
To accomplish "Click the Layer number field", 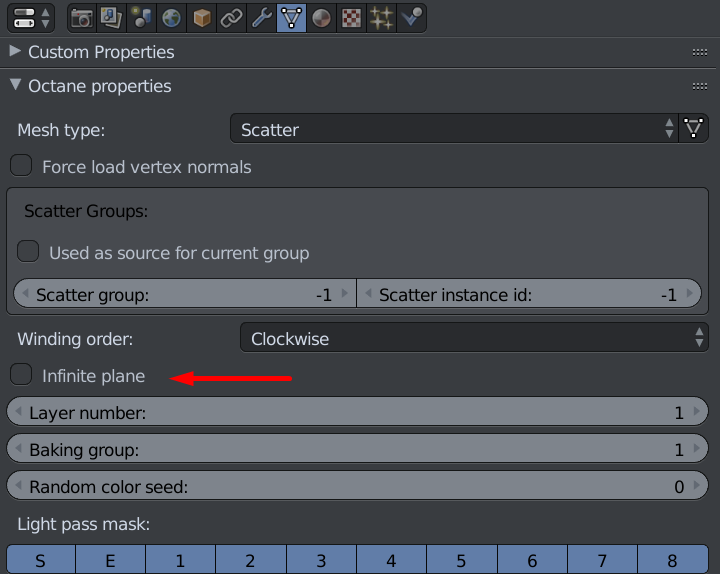I will [357, 412].
